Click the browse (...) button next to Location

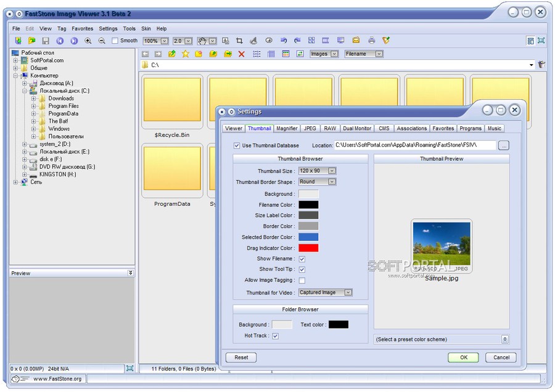pos(504,145)
